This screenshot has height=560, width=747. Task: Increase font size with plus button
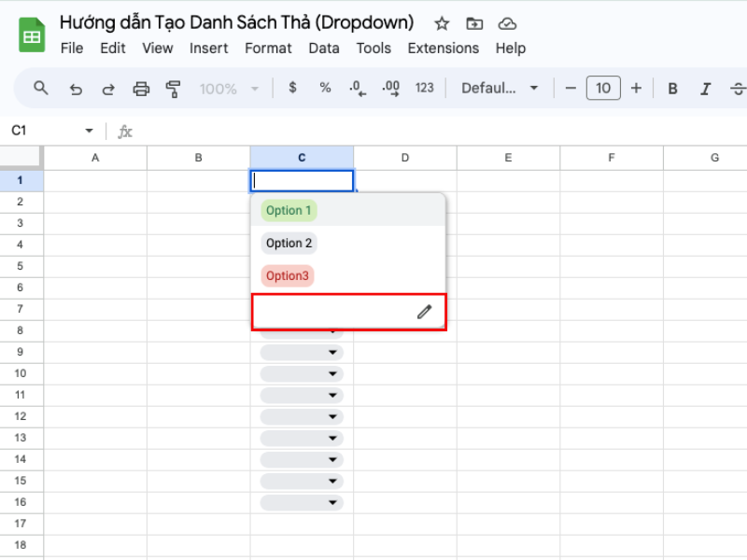[x=636, y=89]
